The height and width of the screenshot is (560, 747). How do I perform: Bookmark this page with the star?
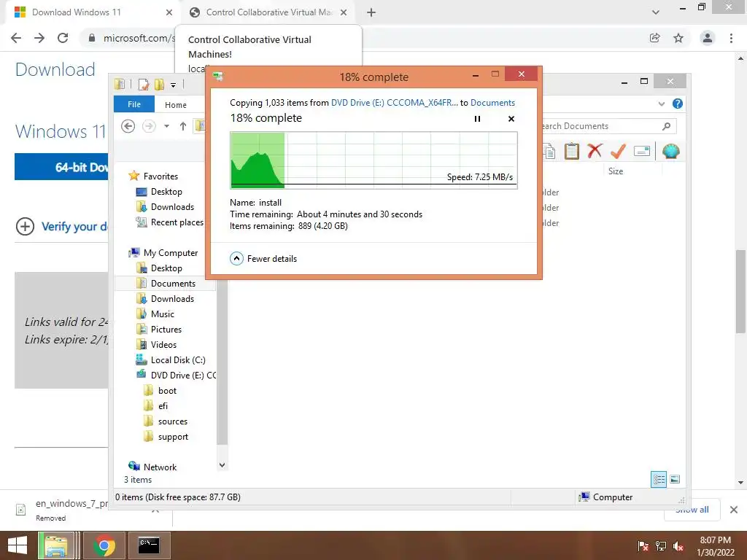tap(678, 38)
